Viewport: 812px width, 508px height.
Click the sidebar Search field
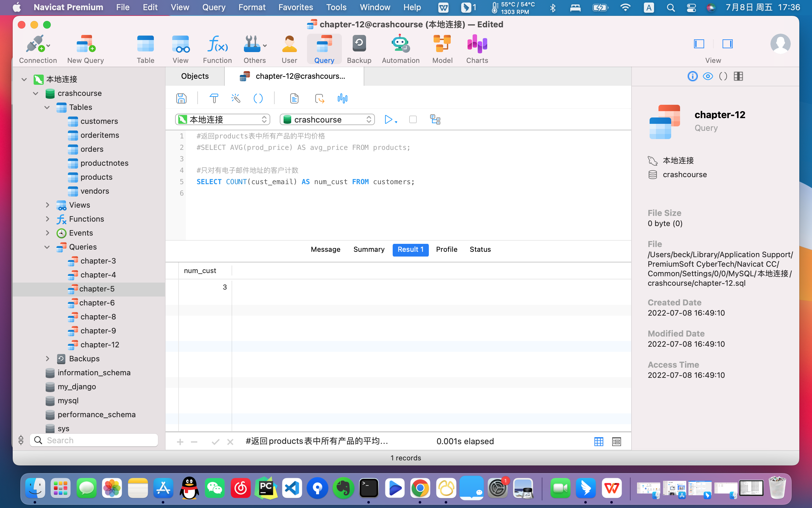coord(94,440)
